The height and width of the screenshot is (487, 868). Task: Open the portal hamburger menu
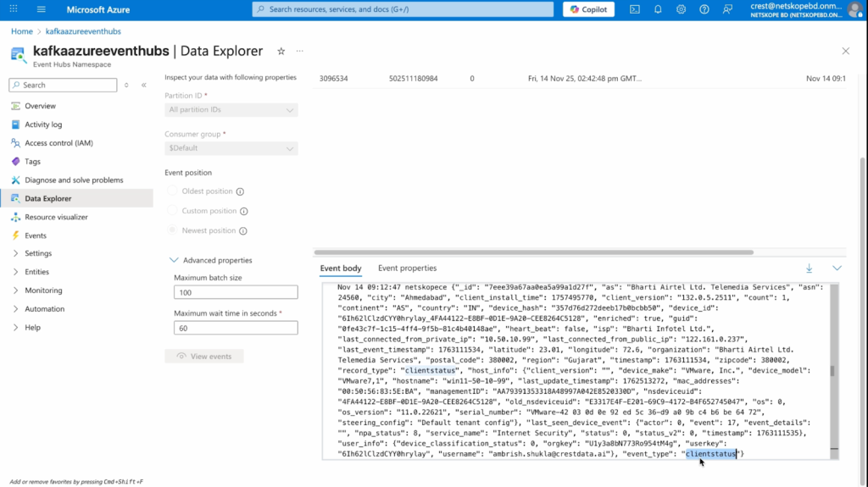pyautogui.click(x=41, y=8)
